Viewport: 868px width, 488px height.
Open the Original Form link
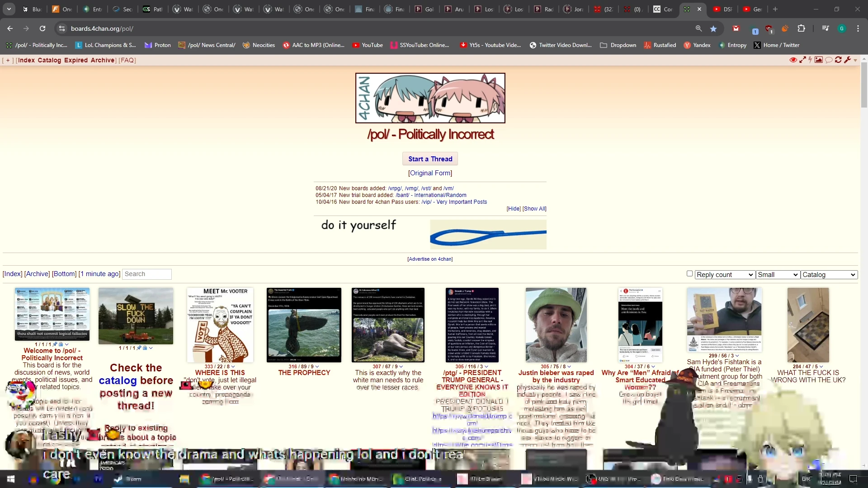[430, 173]
